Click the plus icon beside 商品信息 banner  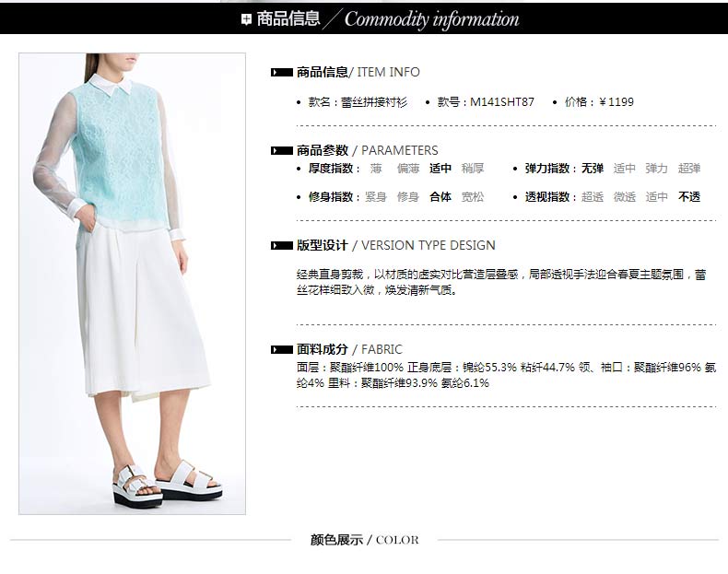pos(246,19)
